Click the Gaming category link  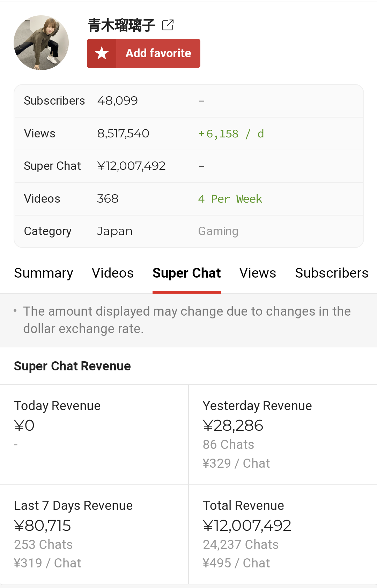(218, 231)
